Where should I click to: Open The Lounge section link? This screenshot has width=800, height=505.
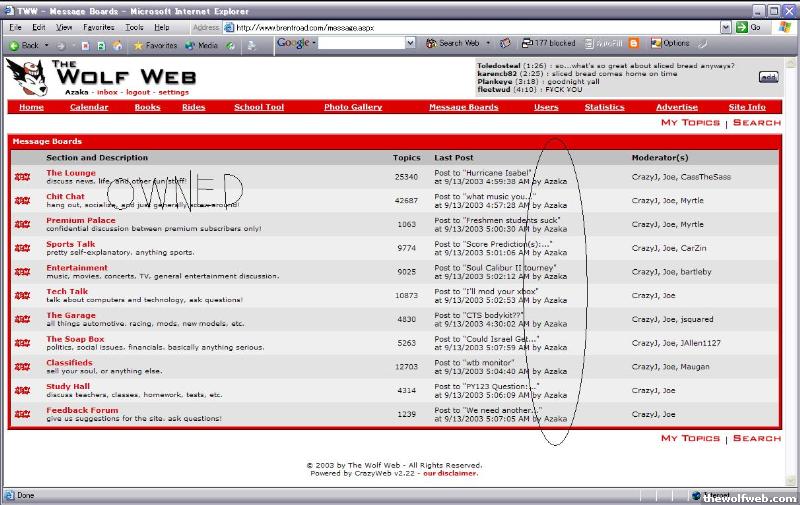pyautogui.click(x=71, y=173)
